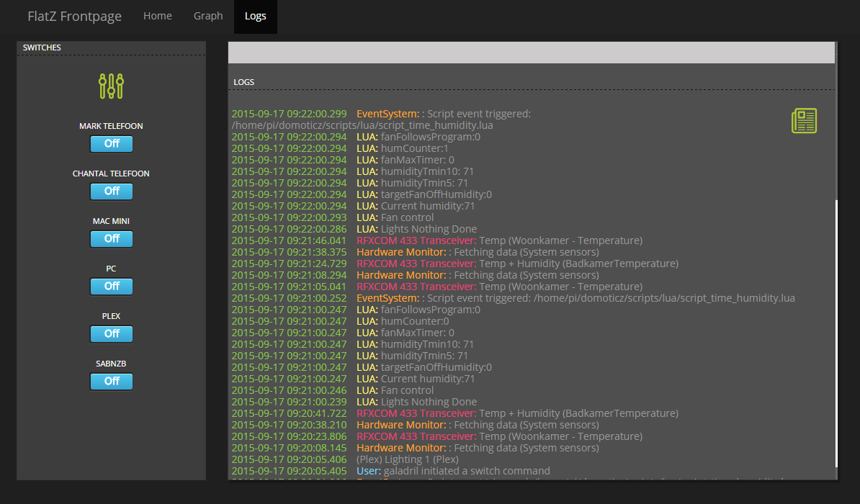Screen dimensions: 860x504
Task: Select the 09:22:00.286 Lights Nothing Done line
Action: tap(354, 229)
